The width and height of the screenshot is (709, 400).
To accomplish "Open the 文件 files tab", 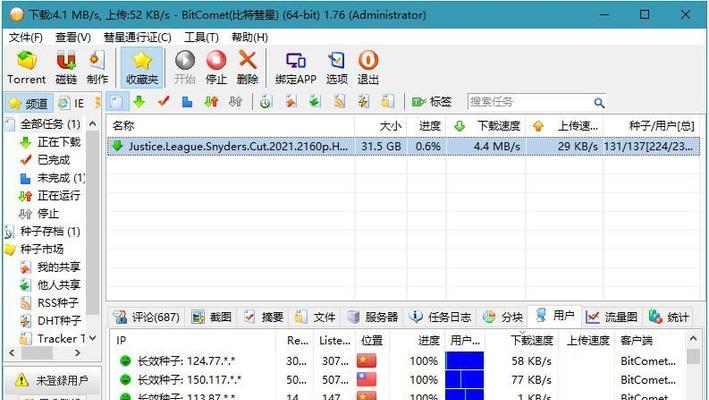I will coord(315,317).
